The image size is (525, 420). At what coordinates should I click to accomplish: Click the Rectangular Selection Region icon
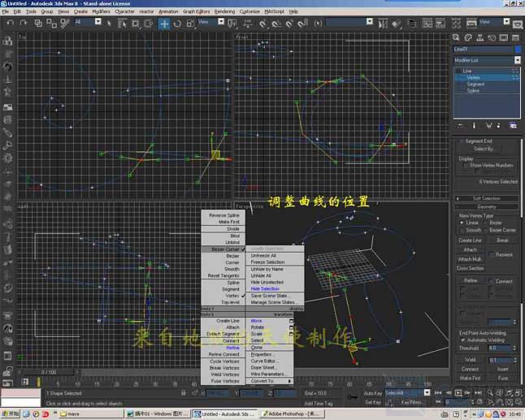(135, 24)
